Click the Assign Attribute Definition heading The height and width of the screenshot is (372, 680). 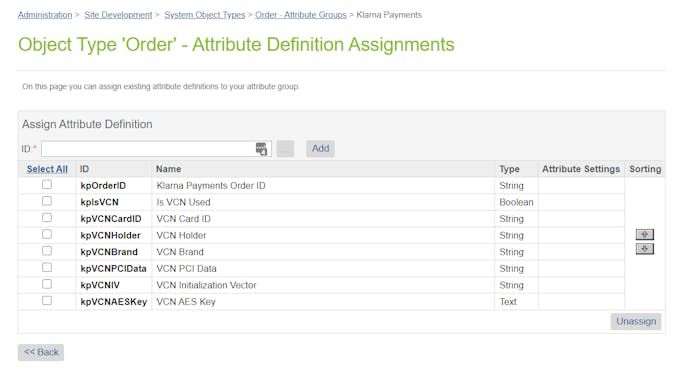(x=87, y=124)
